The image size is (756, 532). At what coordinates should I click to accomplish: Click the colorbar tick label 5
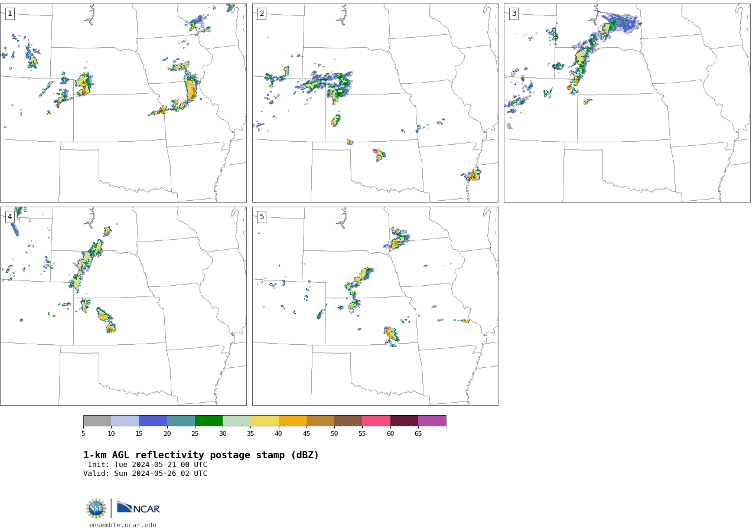click(83, 433)
